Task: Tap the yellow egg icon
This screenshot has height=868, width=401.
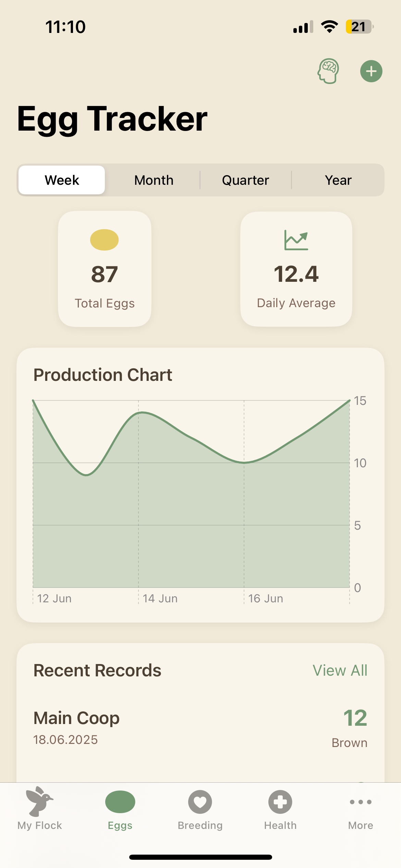Action: 105,240
